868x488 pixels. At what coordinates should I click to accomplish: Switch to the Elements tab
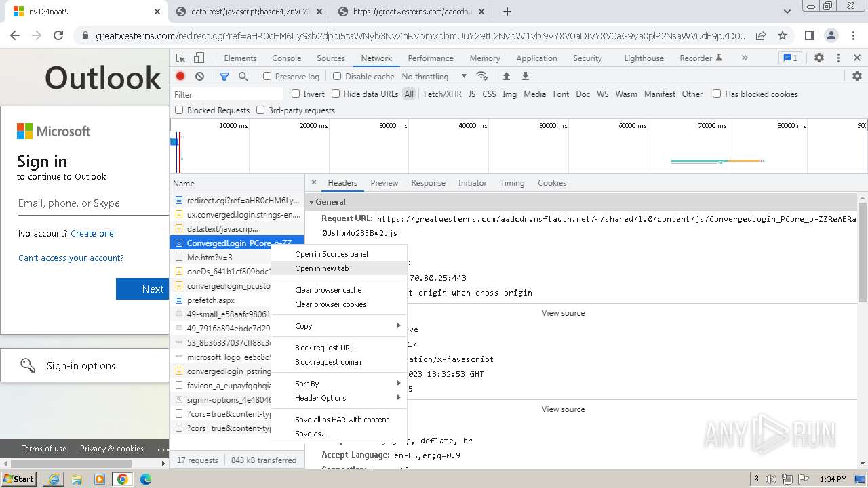pyautogui.click(x=240, y=58)
